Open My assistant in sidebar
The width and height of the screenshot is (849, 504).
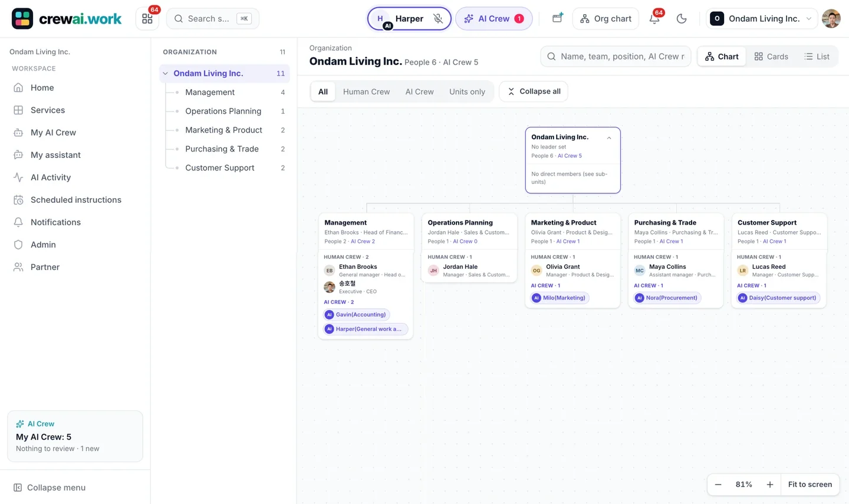click(75, 155)
